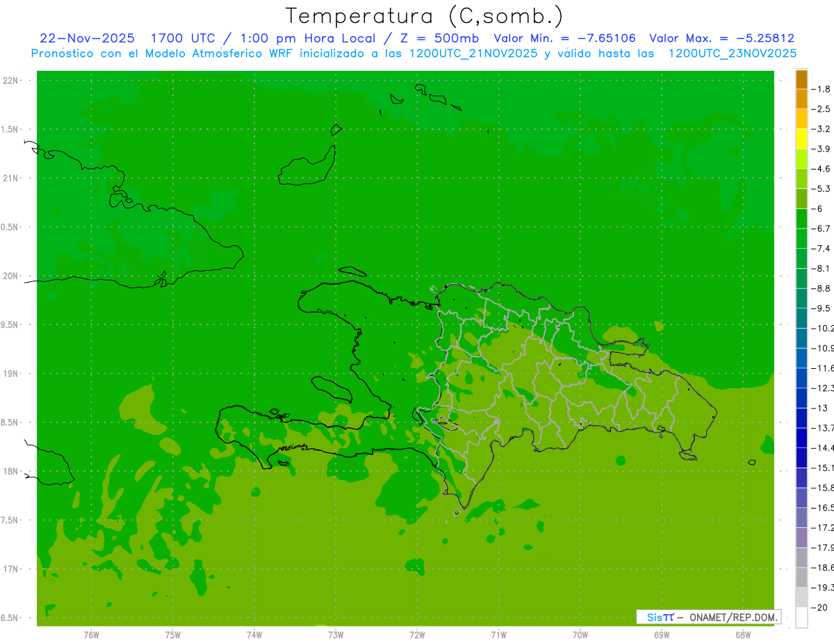Click the "-20" legend value
Screen dimensions: 834x644
(x=819, y=608)
